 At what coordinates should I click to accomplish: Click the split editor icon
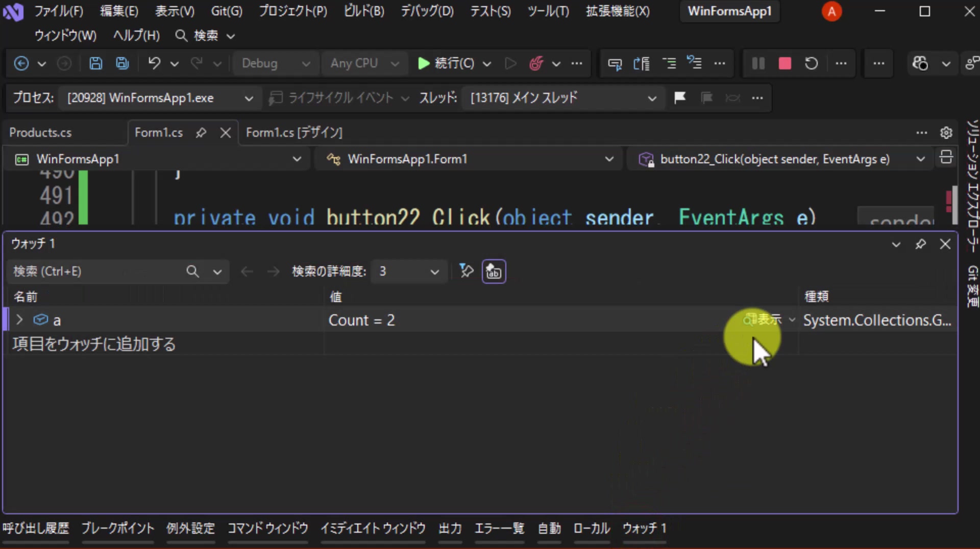(946, 158)
